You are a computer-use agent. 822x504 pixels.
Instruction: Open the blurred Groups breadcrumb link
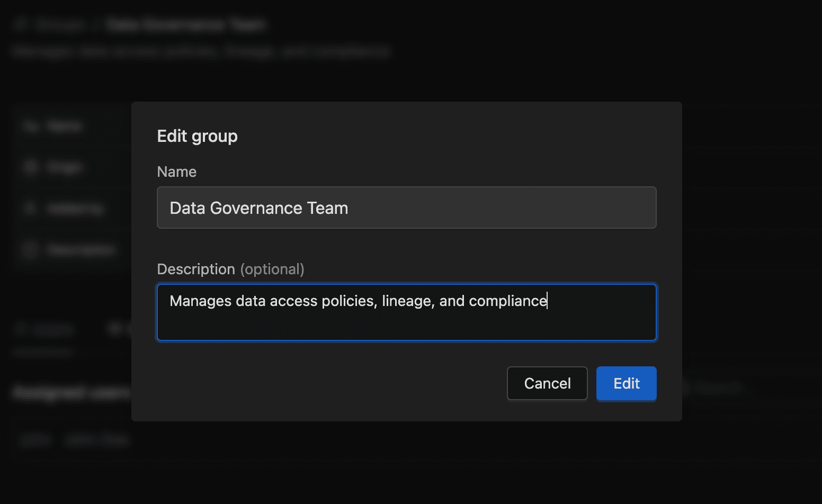(61, 24)
